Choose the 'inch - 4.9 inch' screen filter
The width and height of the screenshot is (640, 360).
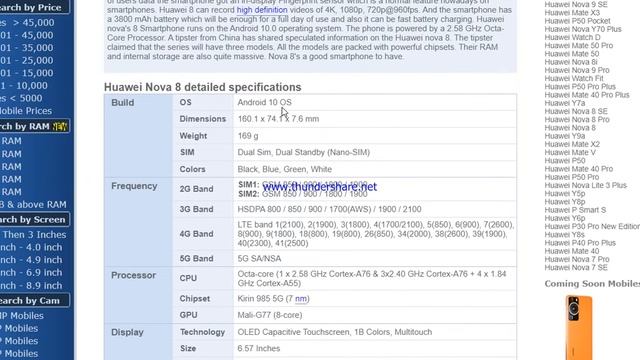point(31,260)
